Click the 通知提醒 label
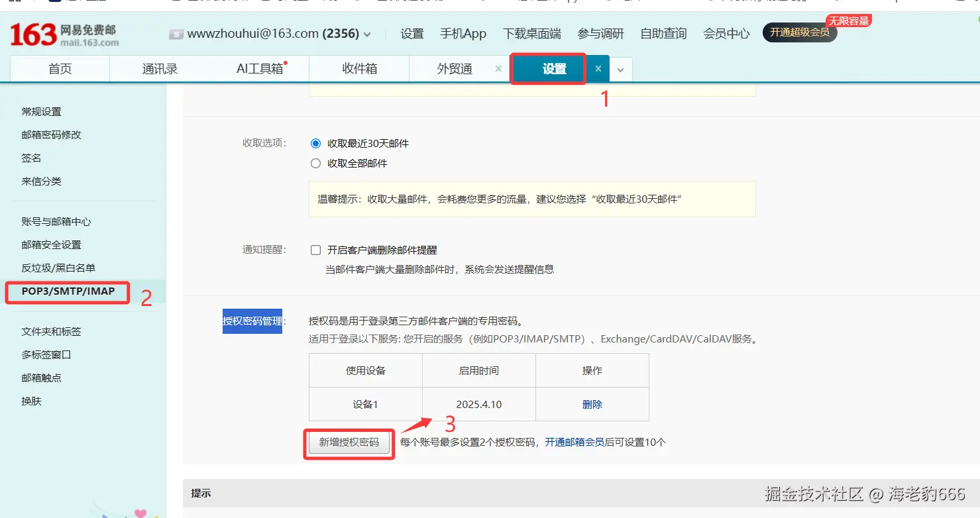Screen dimensions: 980x518 point(264,250)
